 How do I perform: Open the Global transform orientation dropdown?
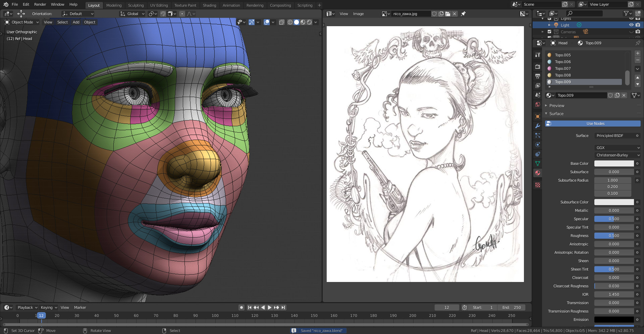coord(132,14)
